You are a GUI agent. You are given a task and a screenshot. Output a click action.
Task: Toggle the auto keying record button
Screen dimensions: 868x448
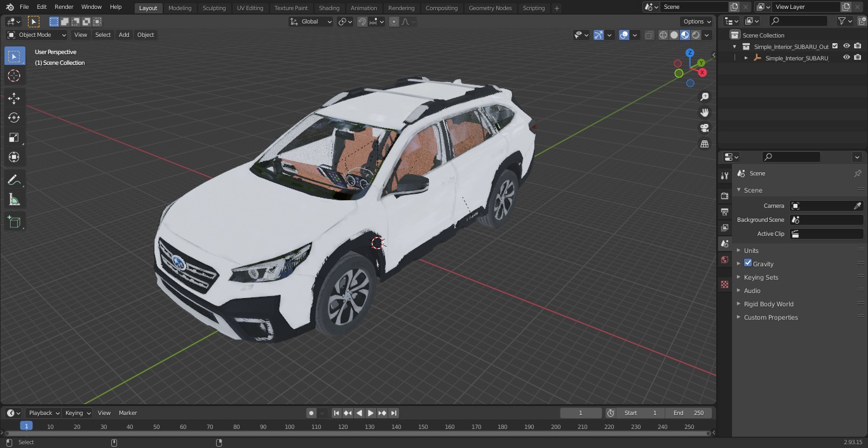311,413
